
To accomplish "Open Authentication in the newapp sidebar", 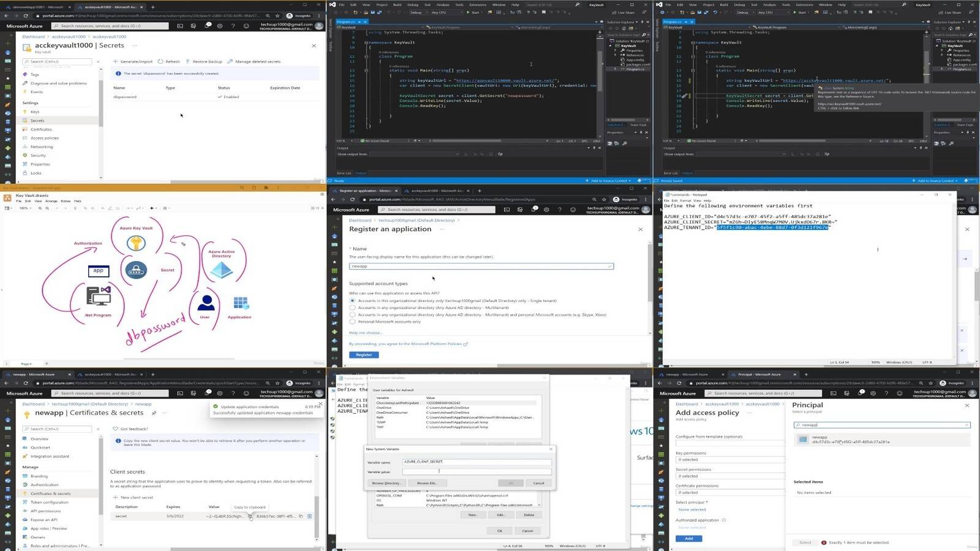I will click(45, 485).
